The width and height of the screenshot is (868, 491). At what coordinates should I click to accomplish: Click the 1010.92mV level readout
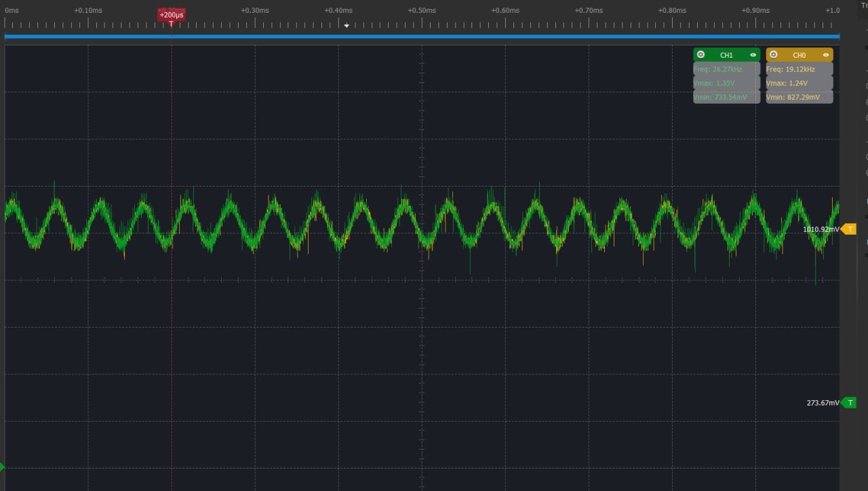[x=821, y=229]
